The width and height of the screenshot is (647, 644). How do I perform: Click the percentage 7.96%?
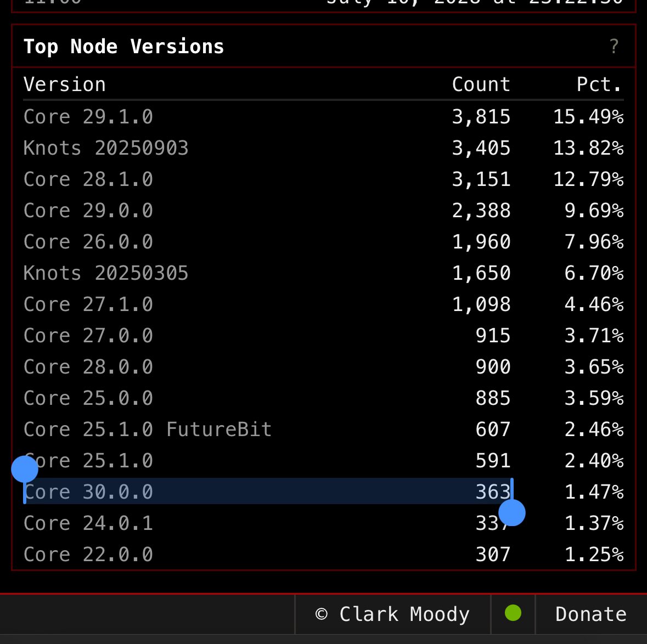594,242
